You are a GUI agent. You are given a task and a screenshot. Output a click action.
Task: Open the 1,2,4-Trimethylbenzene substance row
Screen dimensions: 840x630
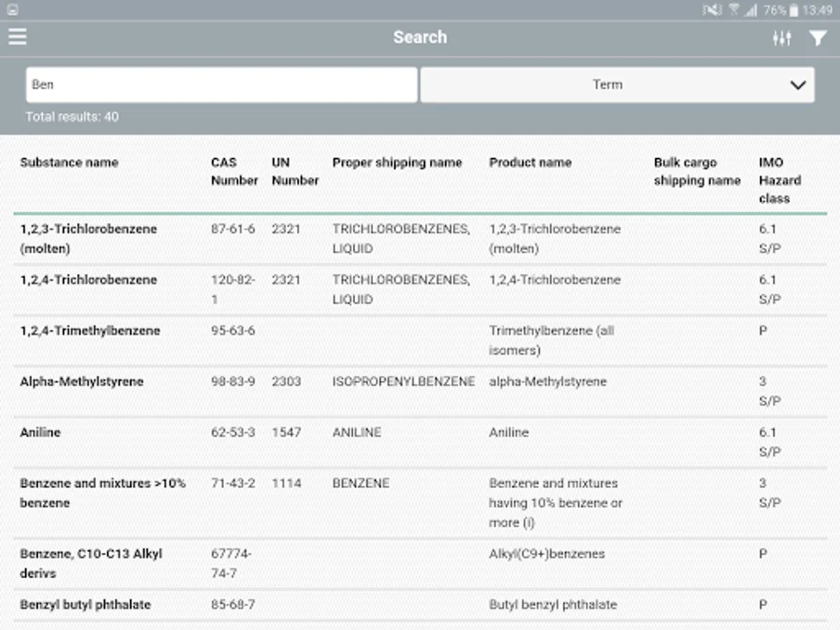coord(90,330)
